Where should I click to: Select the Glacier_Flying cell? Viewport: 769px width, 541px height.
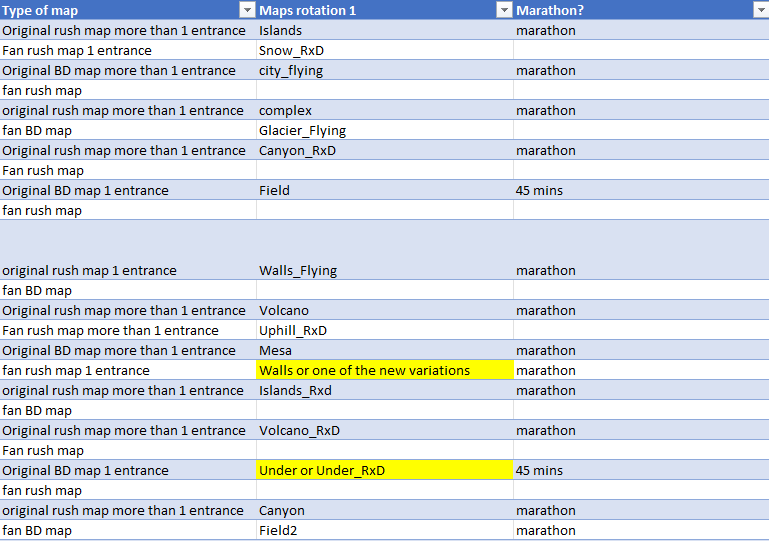point(384,130)
